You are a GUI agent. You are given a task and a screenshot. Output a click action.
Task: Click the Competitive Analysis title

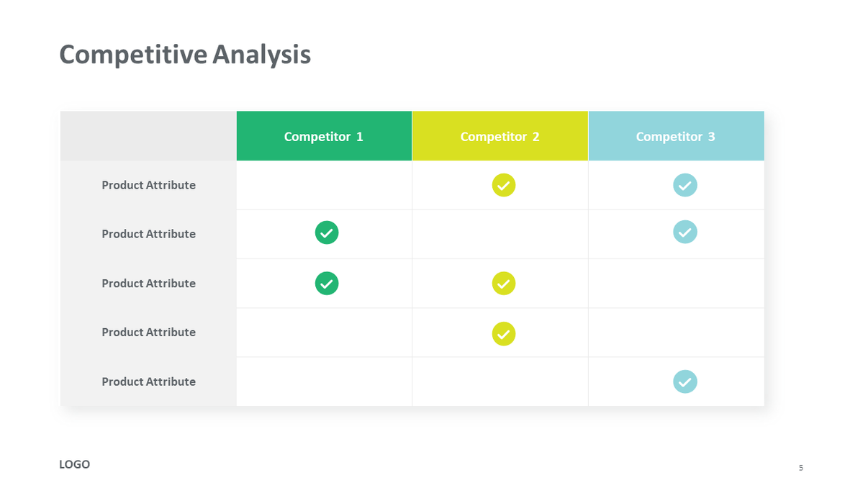[x=185, y=55]
